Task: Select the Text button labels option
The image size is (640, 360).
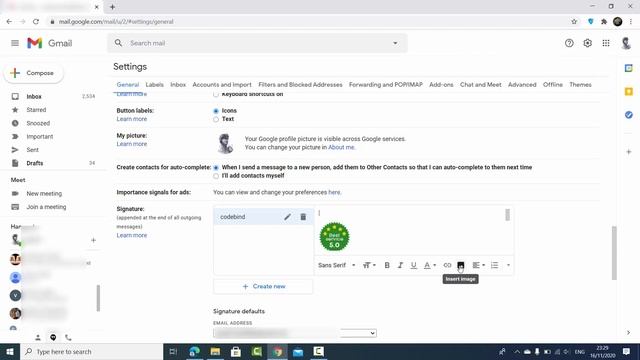Action: [216, 119]
